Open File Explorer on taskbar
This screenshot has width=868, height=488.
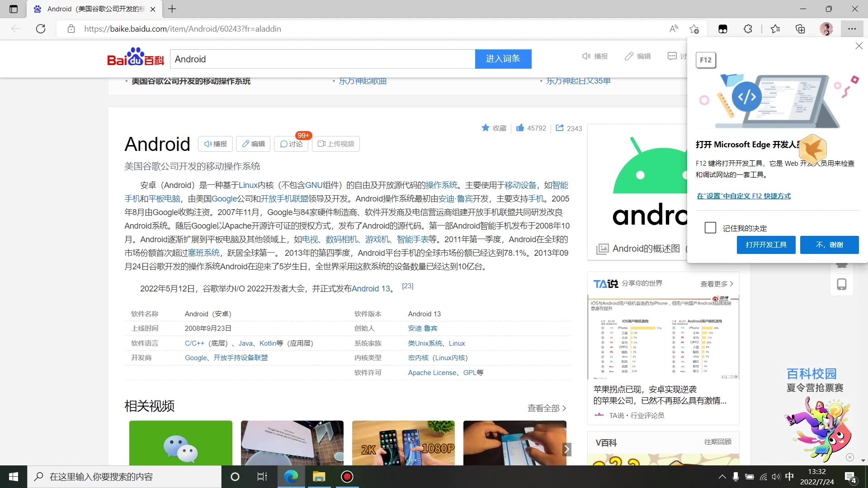coord(319,477)
